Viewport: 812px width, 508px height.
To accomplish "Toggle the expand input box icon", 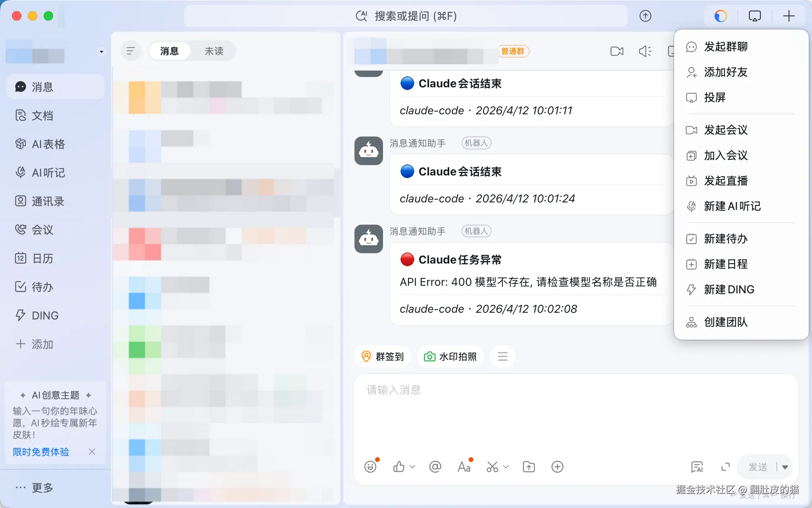I will point(725,467).
